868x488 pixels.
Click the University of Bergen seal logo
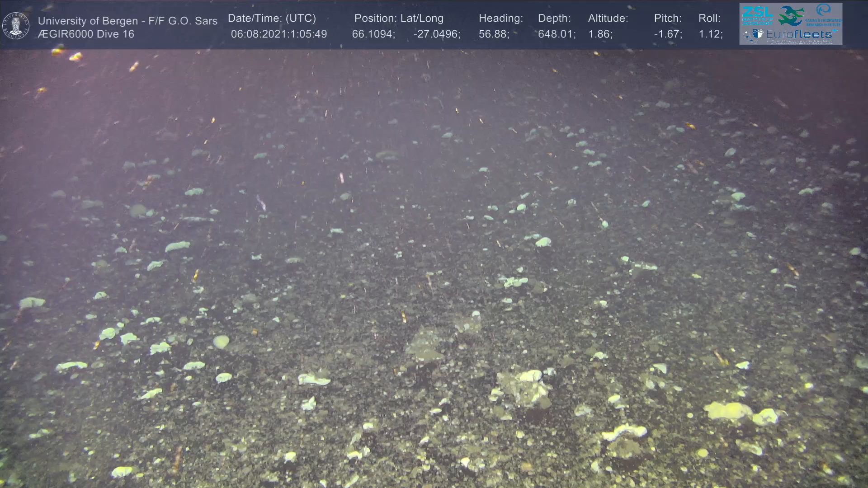point(16,25)
